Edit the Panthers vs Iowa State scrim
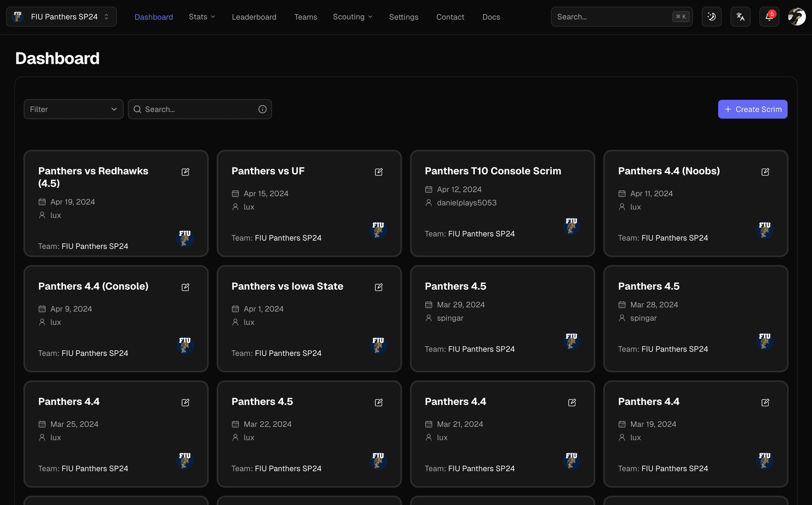The image size is (812, 505). point(379,287)
